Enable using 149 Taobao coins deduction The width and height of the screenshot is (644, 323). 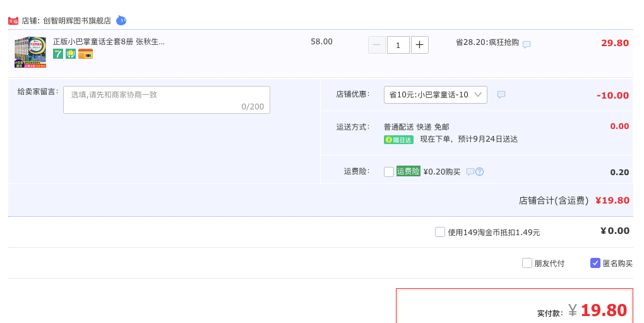(440, 232)
